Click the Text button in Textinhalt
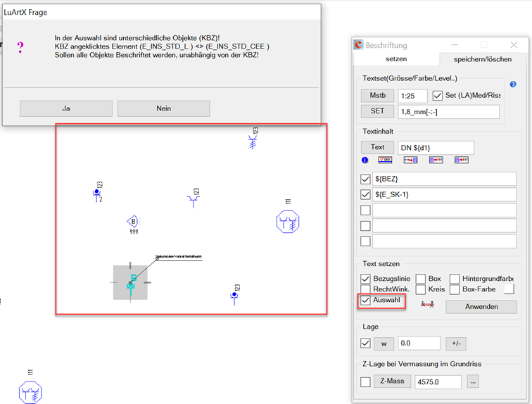Viewport: 532px width, 404px height. coord(377,147)
